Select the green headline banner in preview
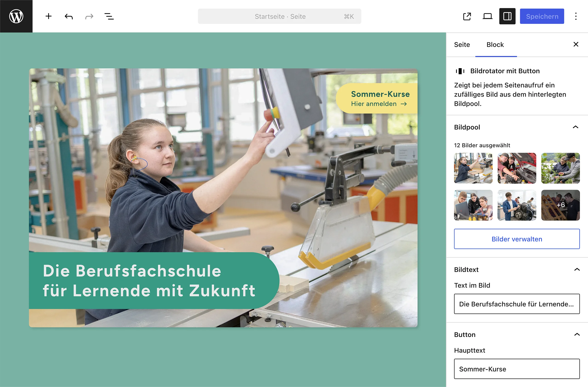 [154, 280]
